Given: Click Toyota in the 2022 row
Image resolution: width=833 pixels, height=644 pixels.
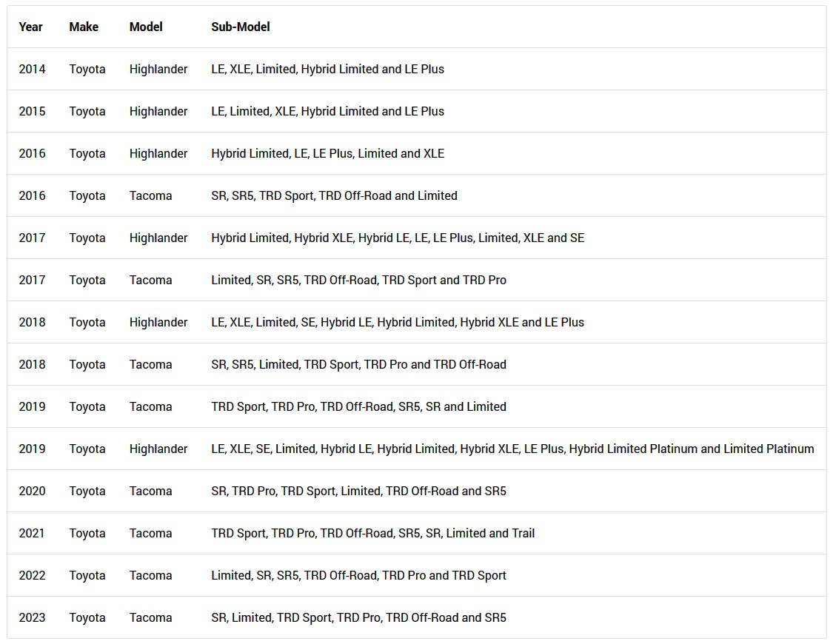Looking at the screenshot, I should (87, 575).
